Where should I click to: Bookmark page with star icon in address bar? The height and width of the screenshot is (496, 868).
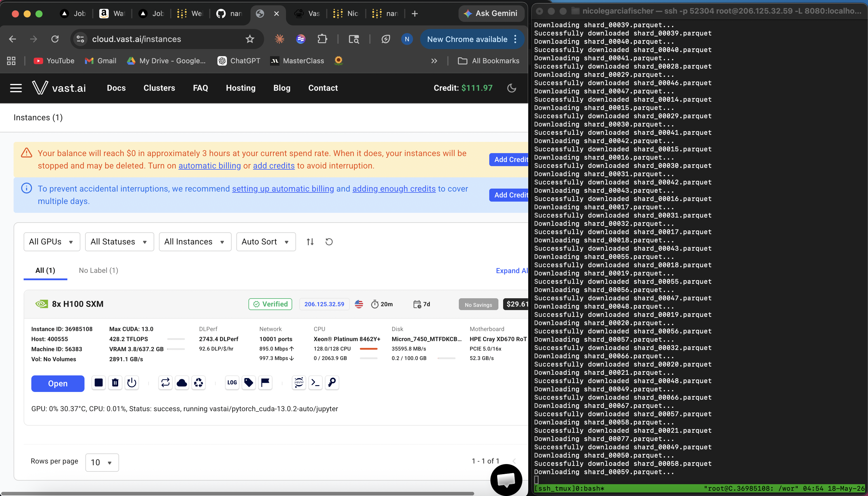coord(250,39)
